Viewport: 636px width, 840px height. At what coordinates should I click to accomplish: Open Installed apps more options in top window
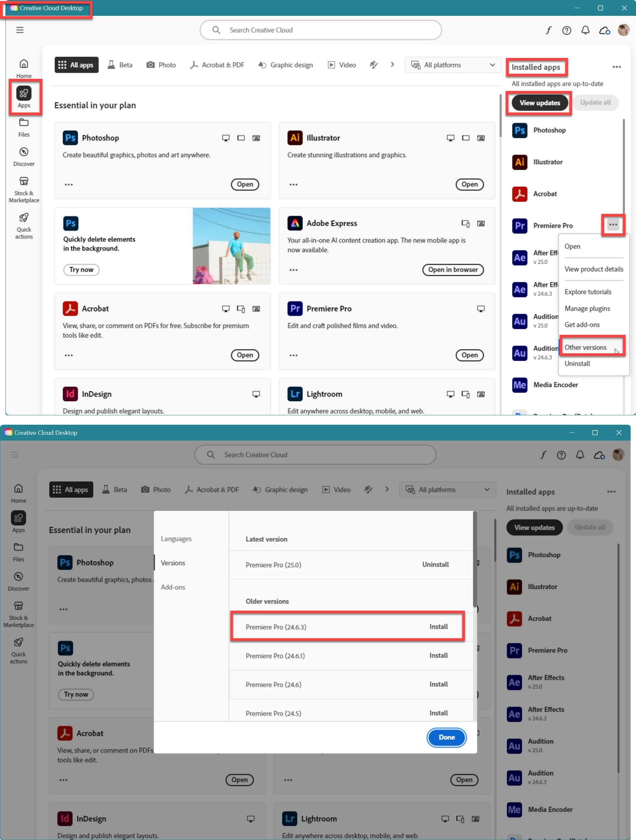pos(616,67)
